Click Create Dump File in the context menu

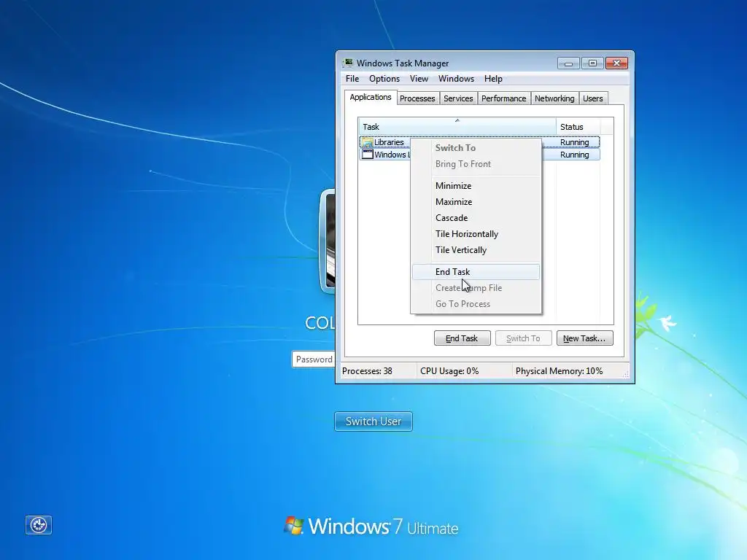point(476,288)
